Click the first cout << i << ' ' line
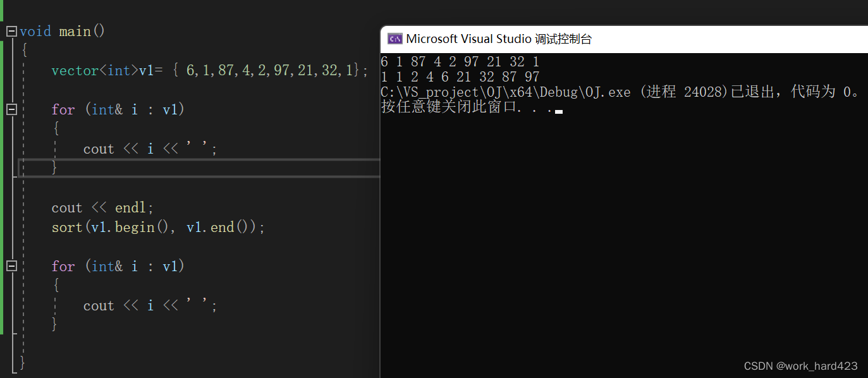868x378 pixels. pos(150,149)
